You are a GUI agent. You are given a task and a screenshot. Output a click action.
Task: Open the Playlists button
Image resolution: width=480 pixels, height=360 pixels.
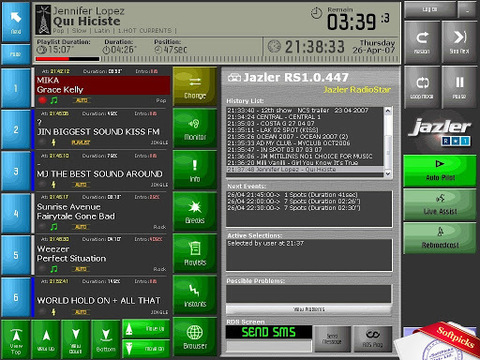(x=195, y=254)
